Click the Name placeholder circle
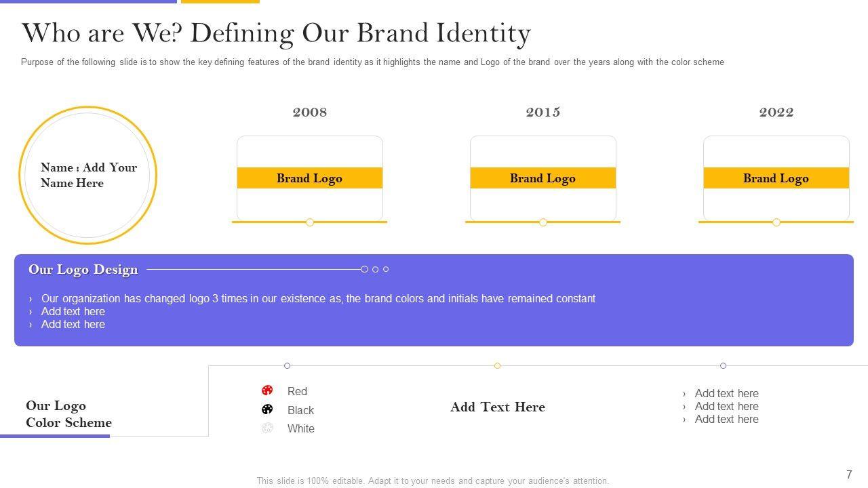The height and width of the screenshot is (488, 868). (88, 175)
